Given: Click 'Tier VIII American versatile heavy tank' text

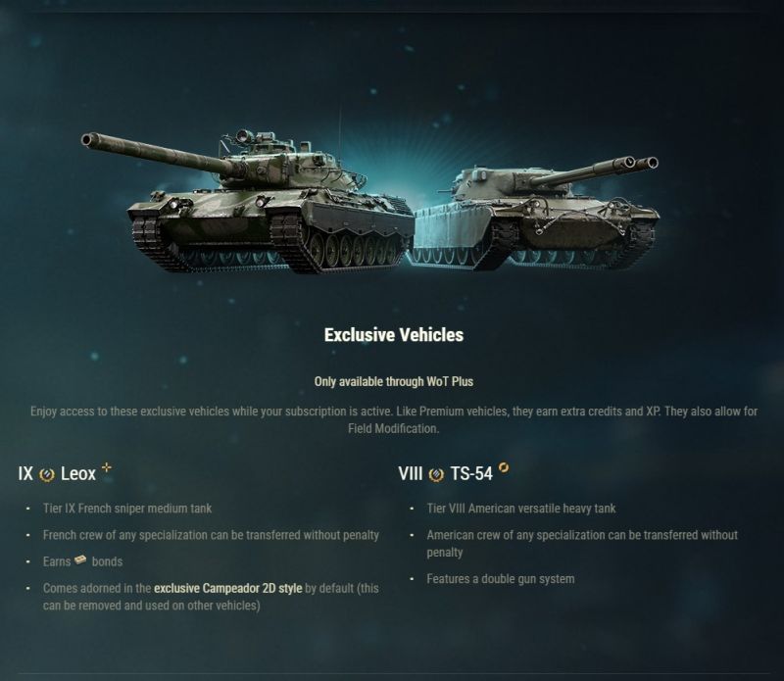Looking at the screenshot, I should [521, 509].
